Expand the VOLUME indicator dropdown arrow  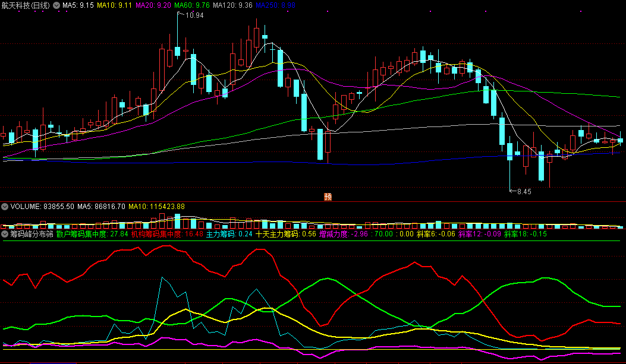(5, 207)
